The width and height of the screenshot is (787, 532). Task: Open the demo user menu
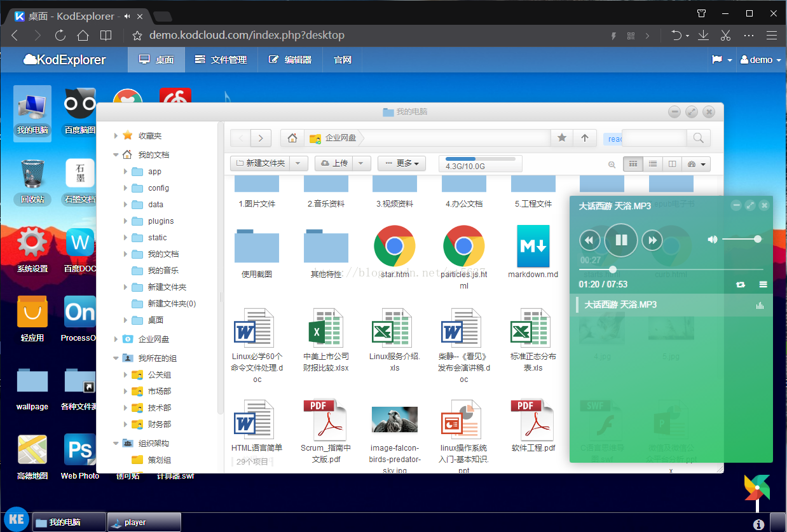761,60
